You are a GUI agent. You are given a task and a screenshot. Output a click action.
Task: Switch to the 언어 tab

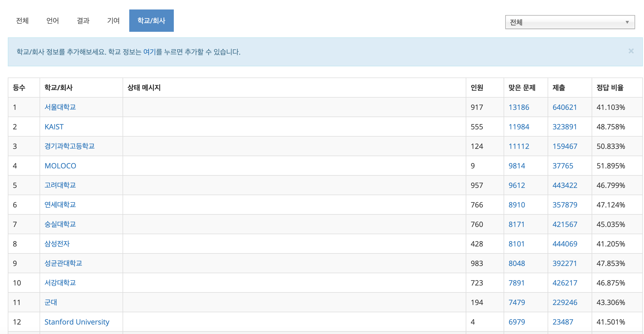click(x=53, y=21)
